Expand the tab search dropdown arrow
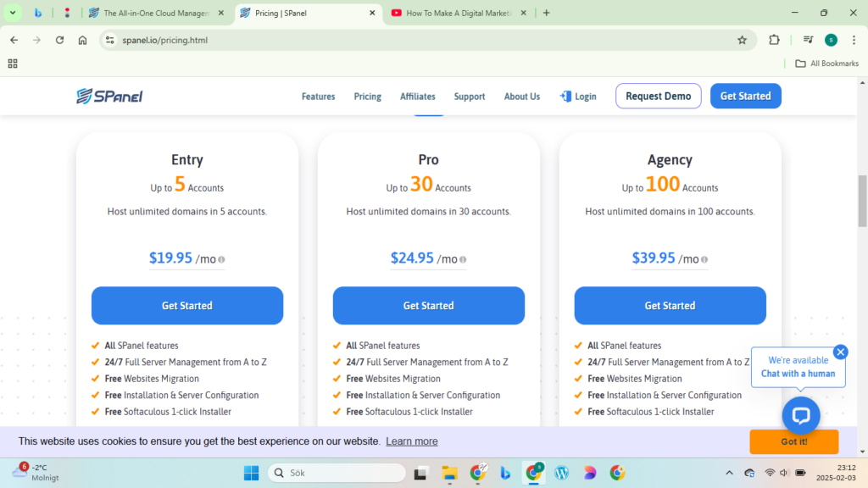Viewport: 868px width, 488px height. pos(12,13)
